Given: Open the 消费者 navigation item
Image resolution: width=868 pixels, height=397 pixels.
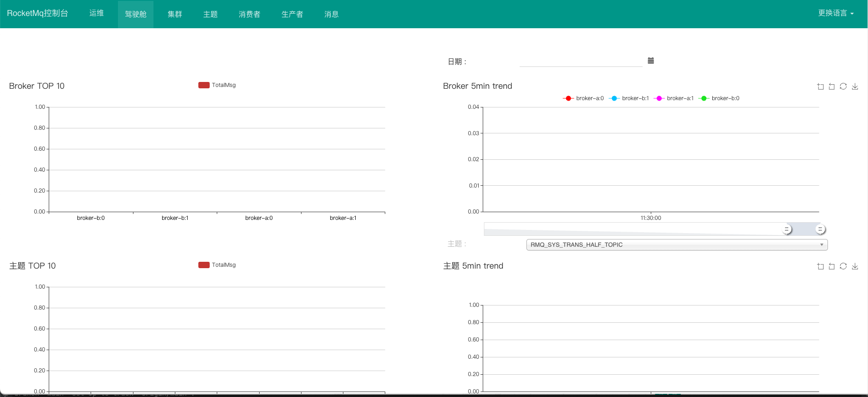Looking at the screenshot, I should pos(249,14).
